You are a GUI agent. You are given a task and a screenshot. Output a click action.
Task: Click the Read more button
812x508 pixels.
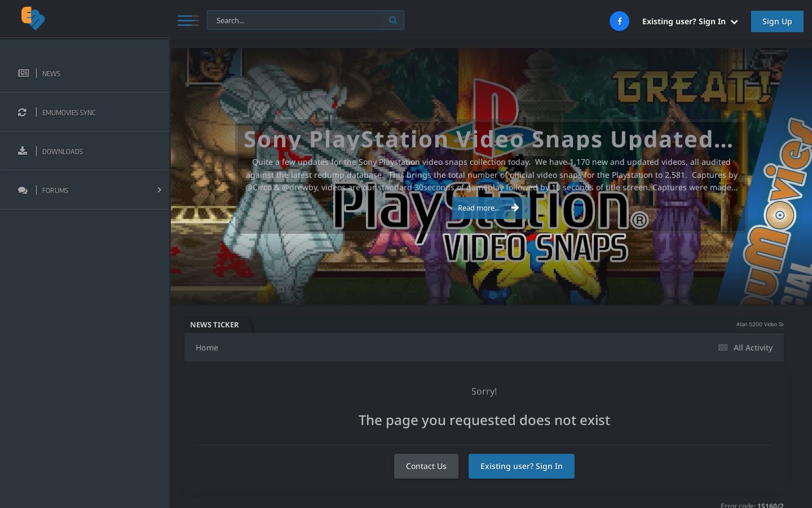(488, 208)
